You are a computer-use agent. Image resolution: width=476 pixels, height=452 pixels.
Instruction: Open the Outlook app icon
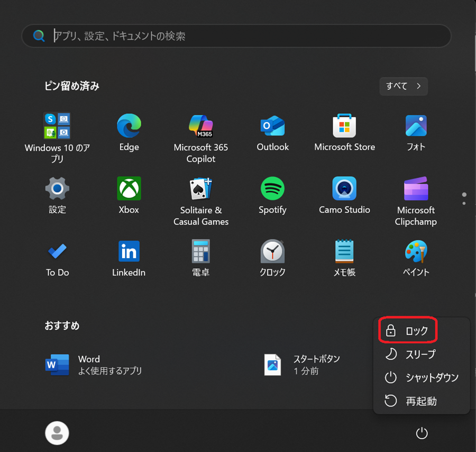(273, 126)
